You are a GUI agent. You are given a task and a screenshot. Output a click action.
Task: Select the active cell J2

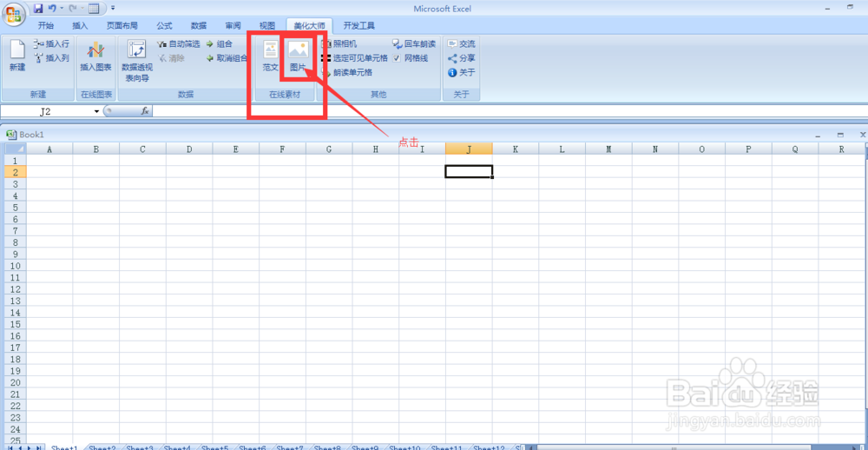click(x=469, y=171)
